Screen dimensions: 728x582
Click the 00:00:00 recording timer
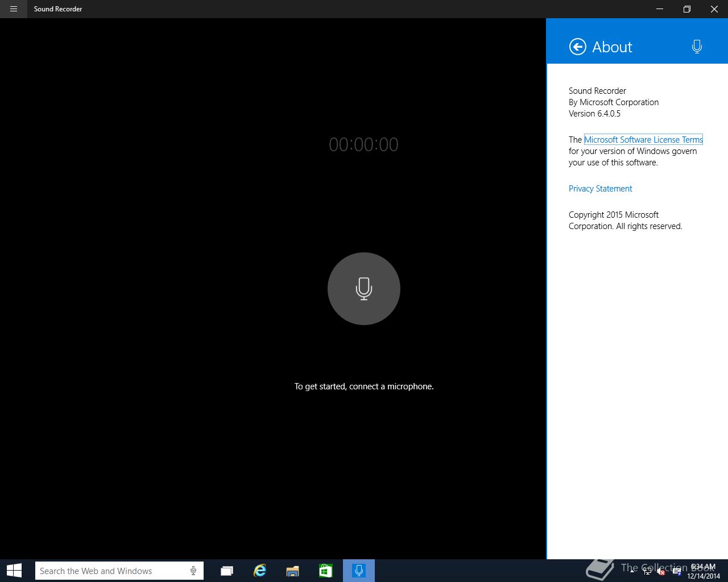coord(363,144)
